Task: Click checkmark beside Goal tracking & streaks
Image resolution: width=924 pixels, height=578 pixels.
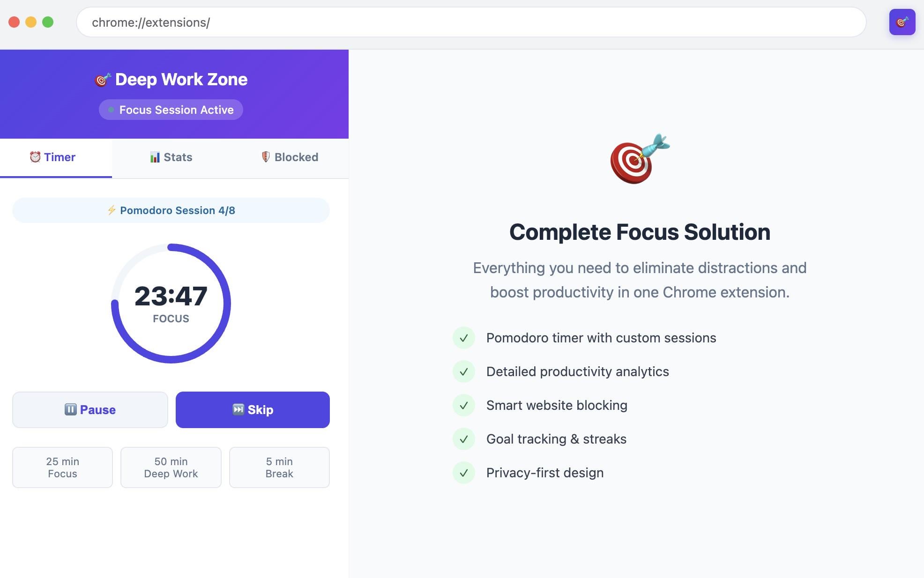Action: coord(463,439)
